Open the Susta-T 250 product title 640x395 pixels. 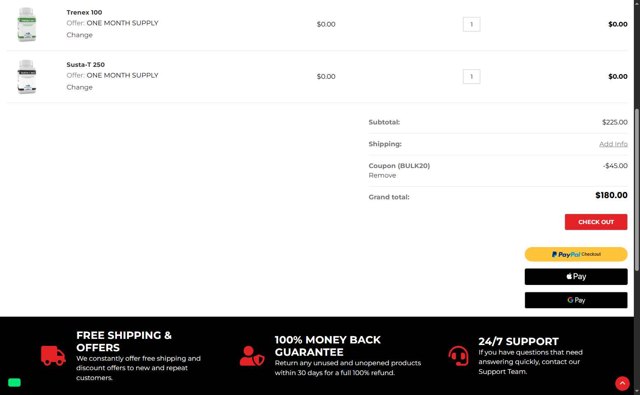tap(86, 64)
